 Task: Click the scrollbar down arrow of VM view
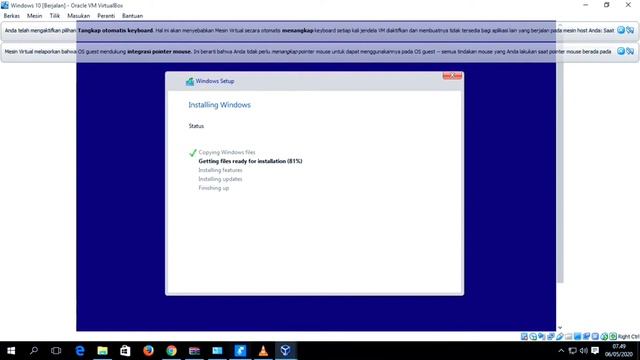[x=560, y=328]
